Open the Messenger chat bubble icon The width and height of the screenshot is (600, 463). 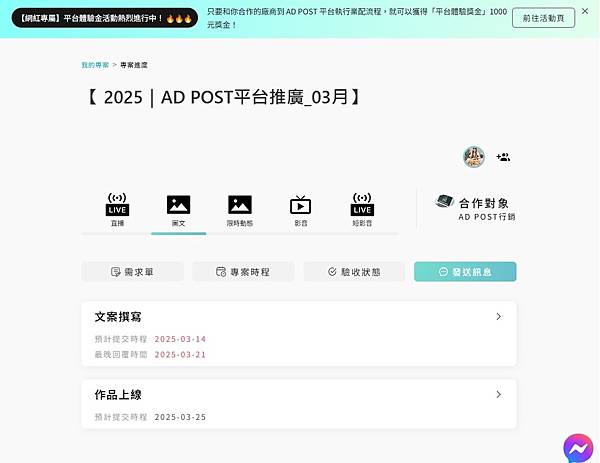pyautogui.click(x=578, y=448)
